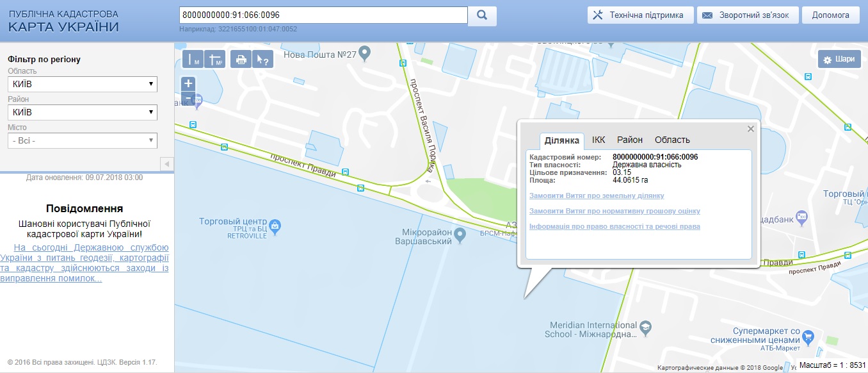Activate the parcel info cursor tool
The height and width of the screenshot is (373, 868).
[263, 60]
